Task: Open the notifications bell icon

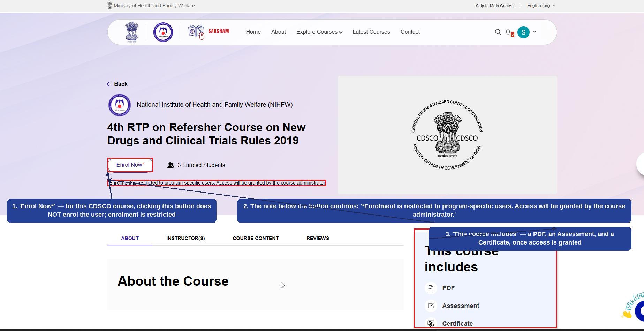Action: coord(509,32)
